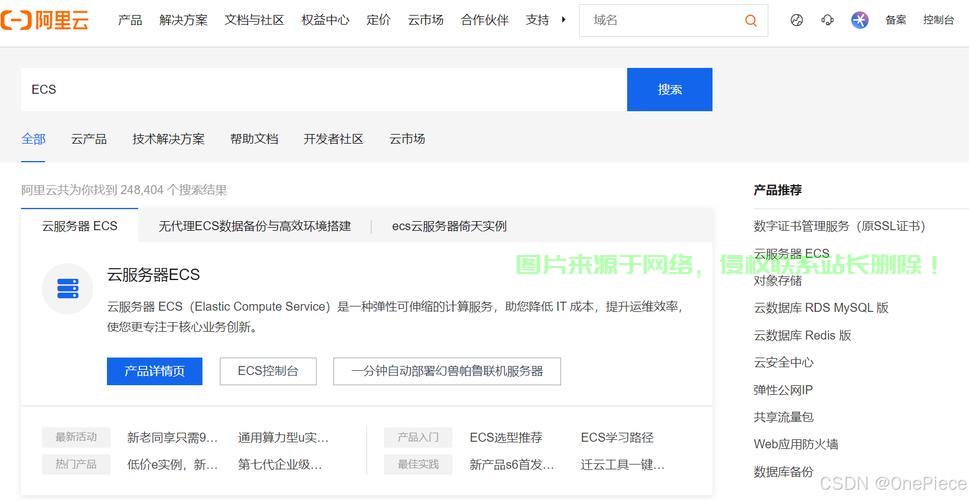This screenshot has width=969, height=500.
Task: Open the 解决方案 menu
Action: pyautogui.click(x=184, y=20)
